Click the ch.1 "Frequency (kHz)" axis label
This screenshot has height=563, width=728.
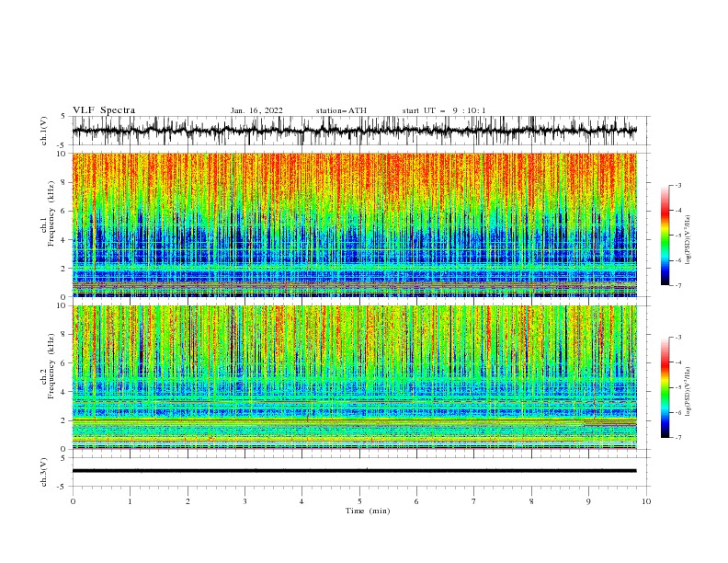click(51, 214)
